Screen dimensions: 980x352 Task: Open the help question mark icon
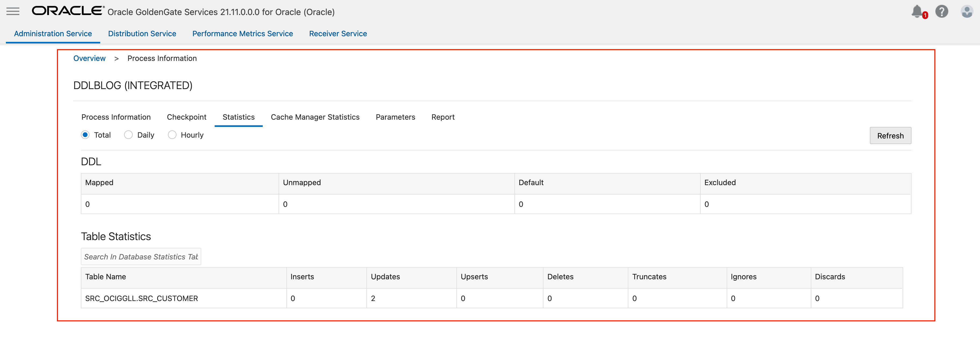point(942,12)
